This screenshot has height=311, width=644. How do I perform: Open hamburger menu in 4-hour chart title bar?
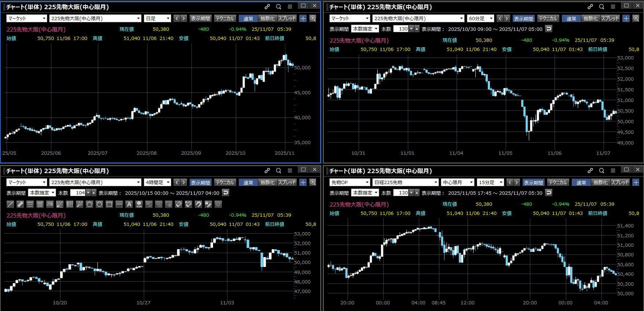(290, 171)
